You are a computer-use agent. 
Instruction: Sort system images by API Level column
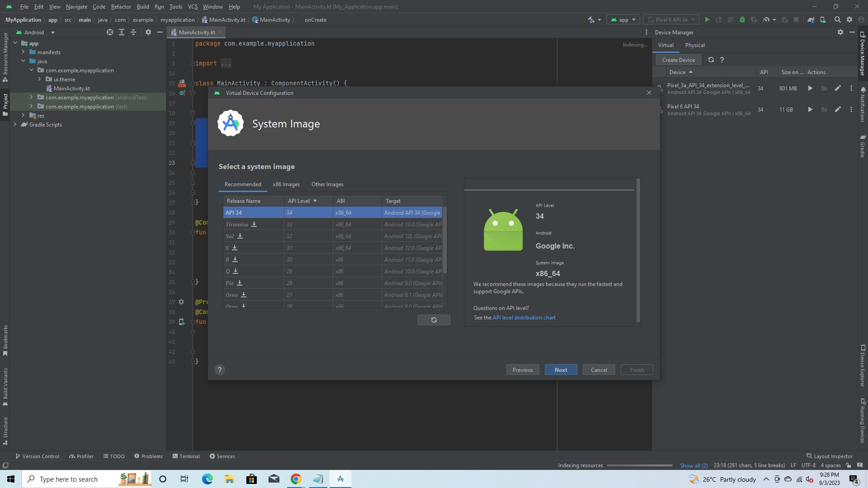click(308, 201)
